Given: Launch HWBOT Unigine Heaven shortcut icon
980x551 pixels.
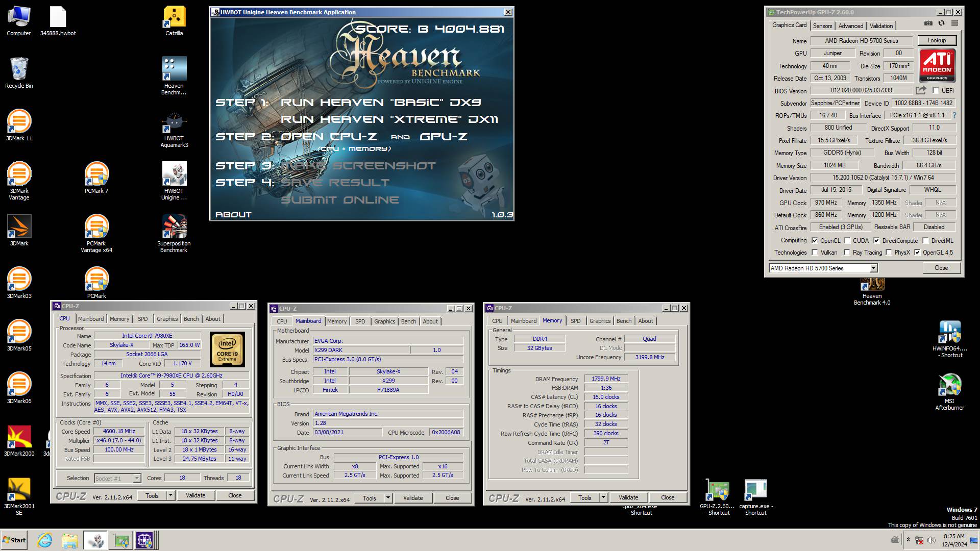Looking at the screenshot, I should (x=174, y=181).
